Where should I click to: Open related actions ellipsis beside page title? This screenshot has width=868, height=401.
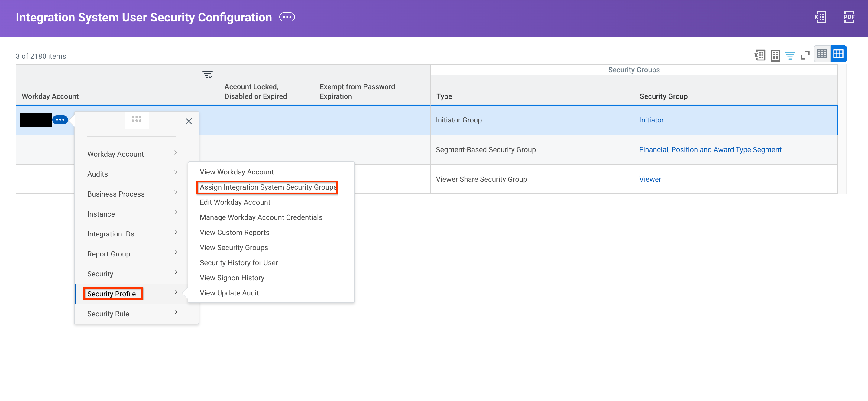pos(287,17)
